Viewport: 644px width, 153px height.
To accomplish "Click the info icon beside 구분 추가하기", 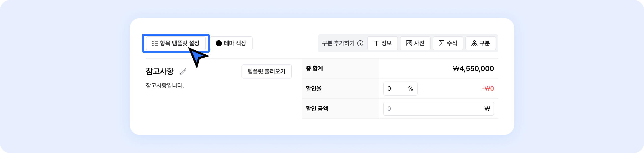I will (x=360, y=43).
